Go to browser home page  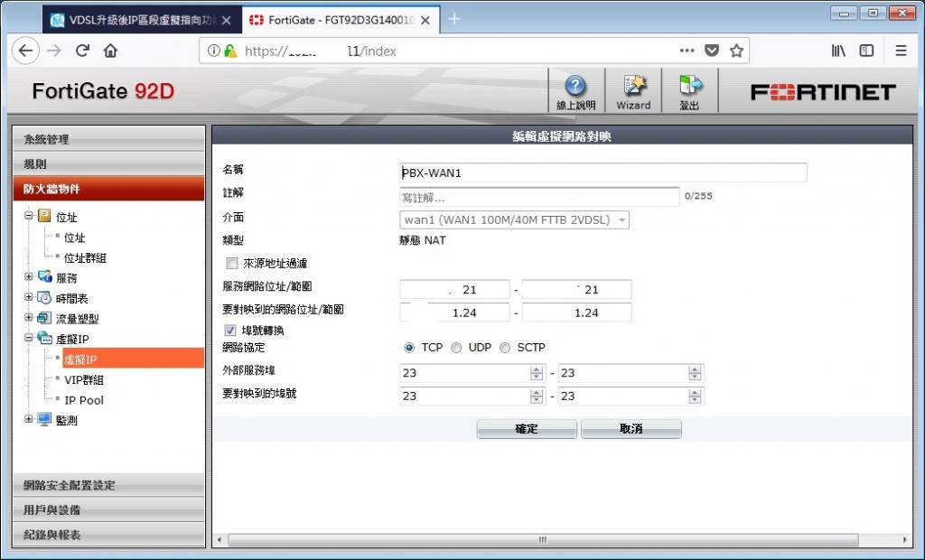pyautogui.click(x=110, y=51)
